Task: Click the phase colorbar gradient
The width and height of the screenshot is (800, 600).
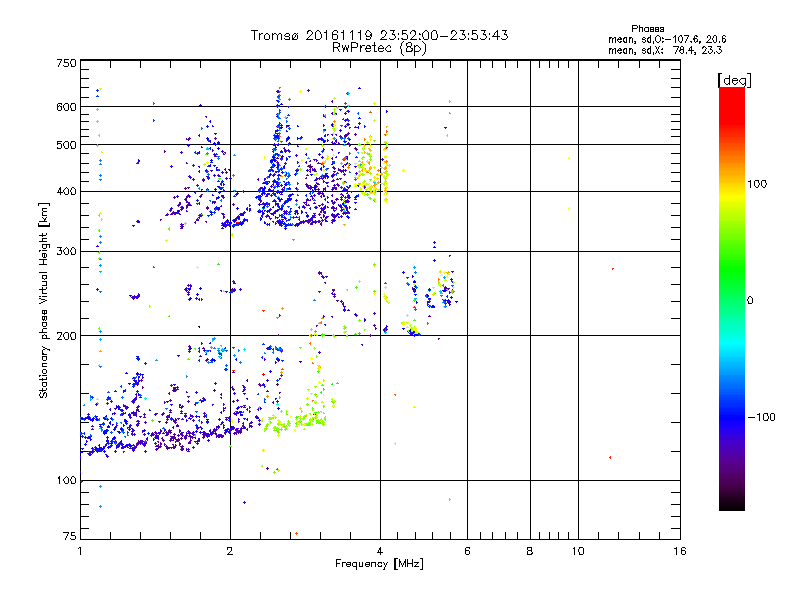Action: coord(732,299)
